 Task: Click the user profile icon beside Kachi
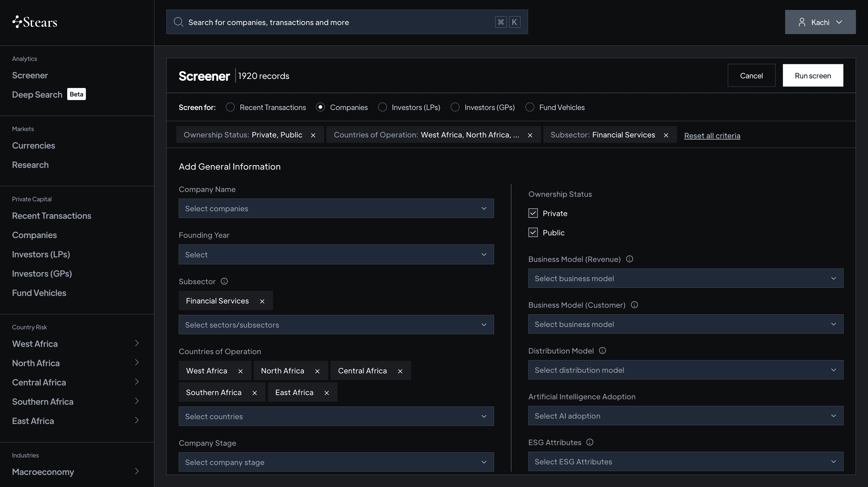(x=802, y=22)
